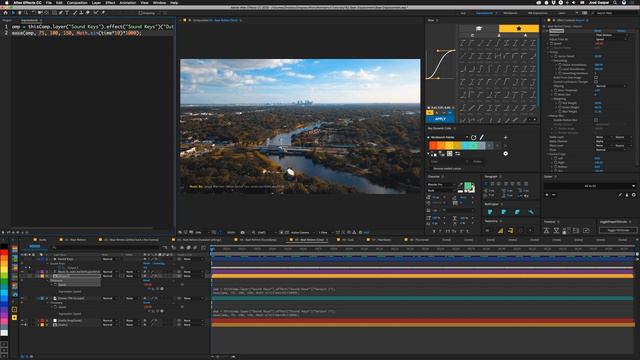Click the toggle button at bottom right corner
This screenshot has width=640, height=360.
pyautogui.click(x=618, y=231)
